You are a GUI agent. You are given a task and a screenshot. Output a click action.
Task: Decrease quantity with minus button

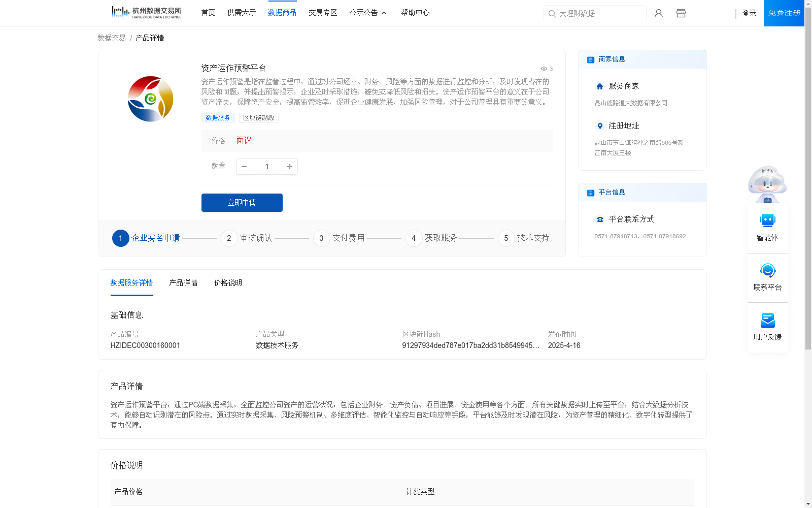(x=244, y=167)
